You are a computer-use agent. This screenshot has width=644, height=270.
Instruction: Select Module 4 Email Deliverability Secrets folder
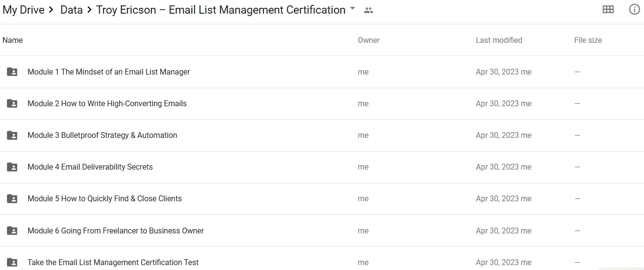(x=90, y=167)
